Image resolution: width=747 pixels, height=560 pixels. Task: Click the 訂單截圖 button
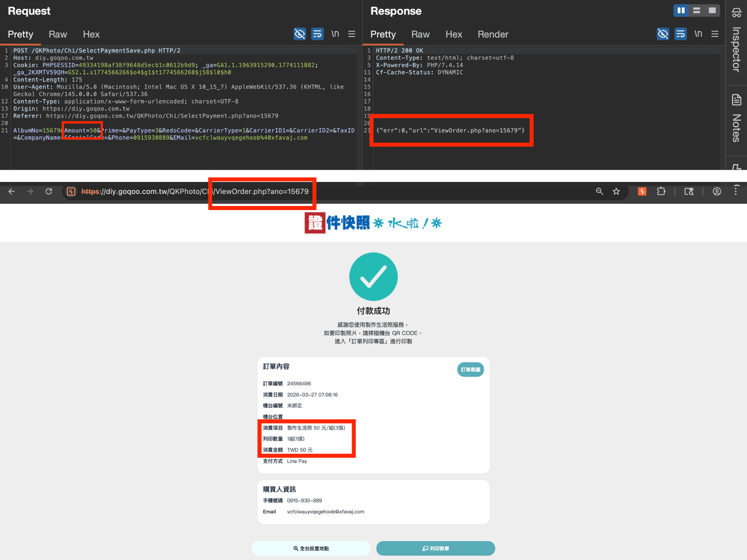(471, 369)
